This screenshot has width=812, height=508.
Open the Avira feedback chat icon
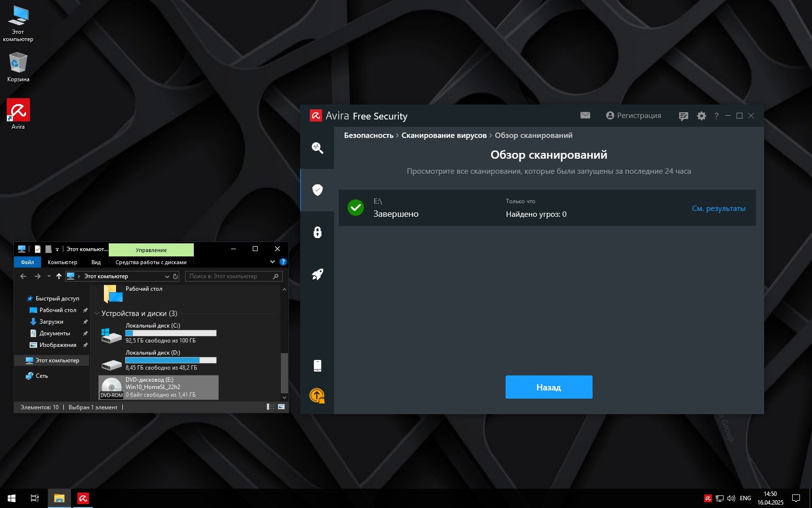pos(683,116)
